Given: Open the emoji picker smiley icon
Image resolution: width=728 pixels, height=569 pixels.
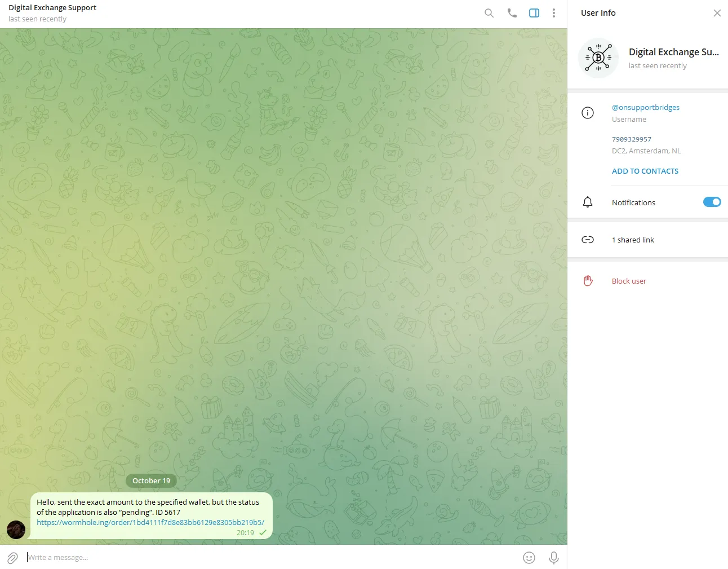Looking at the screenshot, I should [x=529, y=558].
